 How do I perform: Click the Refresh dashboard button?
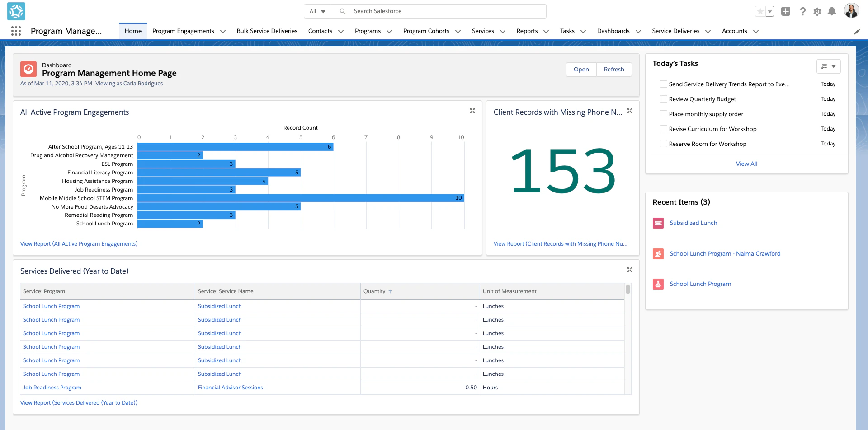pyautogui.click(x=613, y=69)
